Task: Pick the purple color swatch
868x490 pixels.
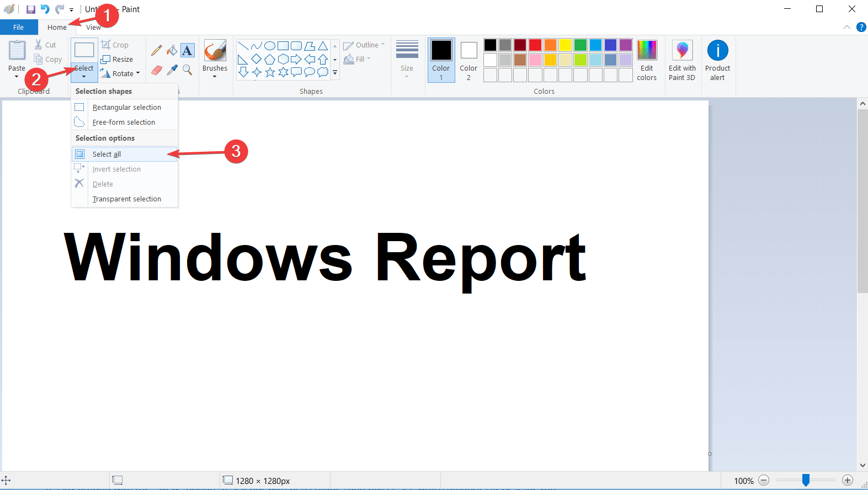Action: pyautogui.click(x=626, y=45)
